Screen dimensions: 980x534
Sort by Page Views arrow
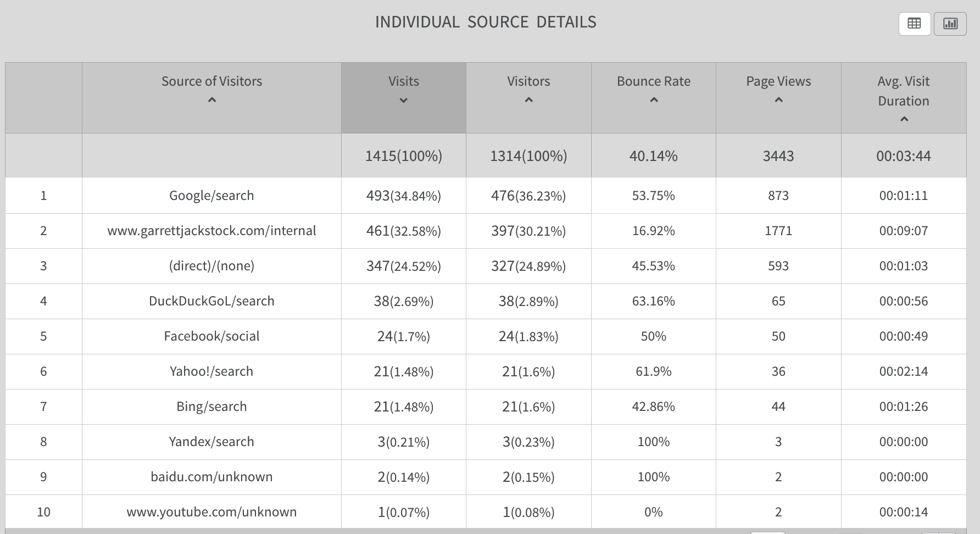click(778, 100)
